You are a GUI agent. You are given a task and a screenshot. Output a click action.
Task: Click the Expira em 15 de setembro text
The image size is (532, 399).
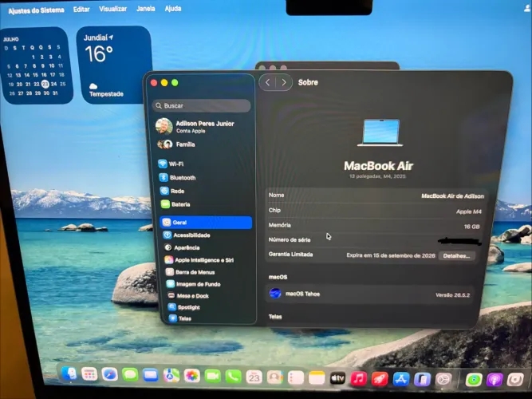point(391,255)
